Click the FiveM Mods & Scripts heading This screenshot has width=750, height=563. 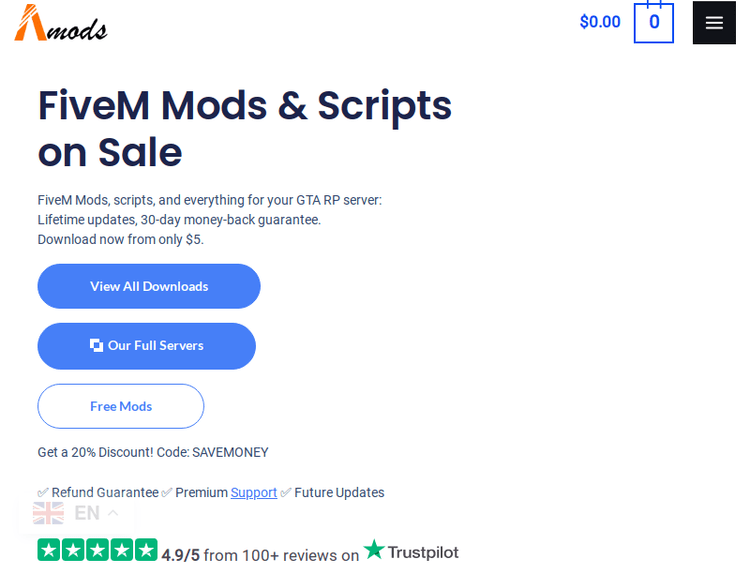coord(244,128)
